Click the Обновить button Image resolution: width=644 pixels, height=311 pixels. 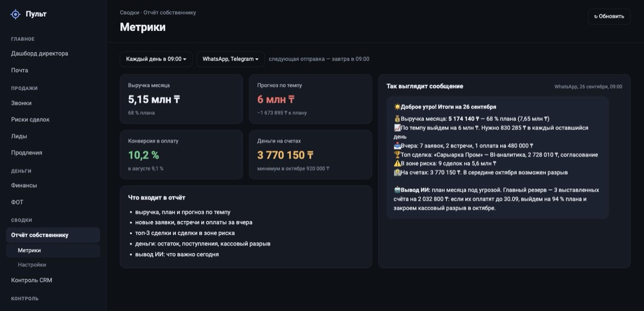(609, 16)
